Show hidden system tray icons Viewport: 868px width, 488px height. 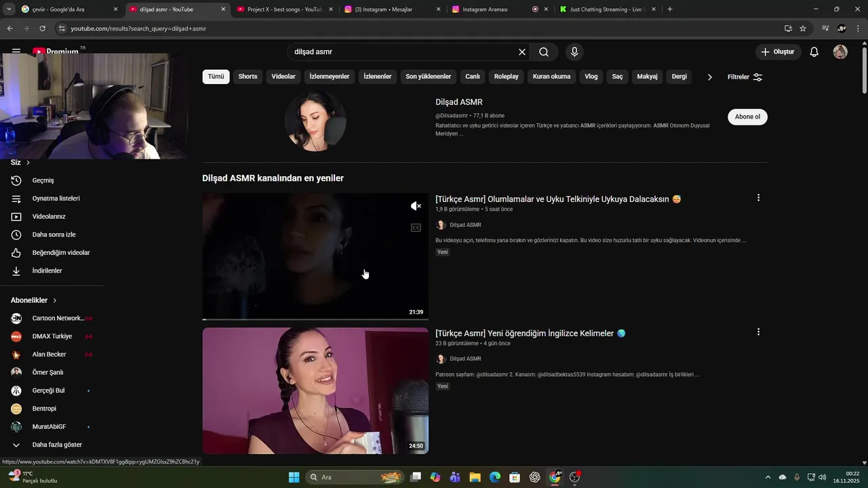tap(768, 477)
